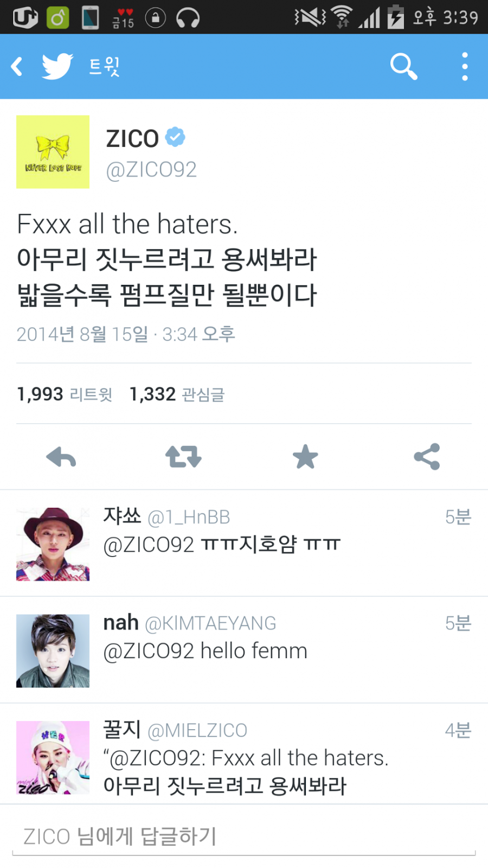View the 1,993 retweets list
This screenshot has width=488, height=868.
click(65, 394)
